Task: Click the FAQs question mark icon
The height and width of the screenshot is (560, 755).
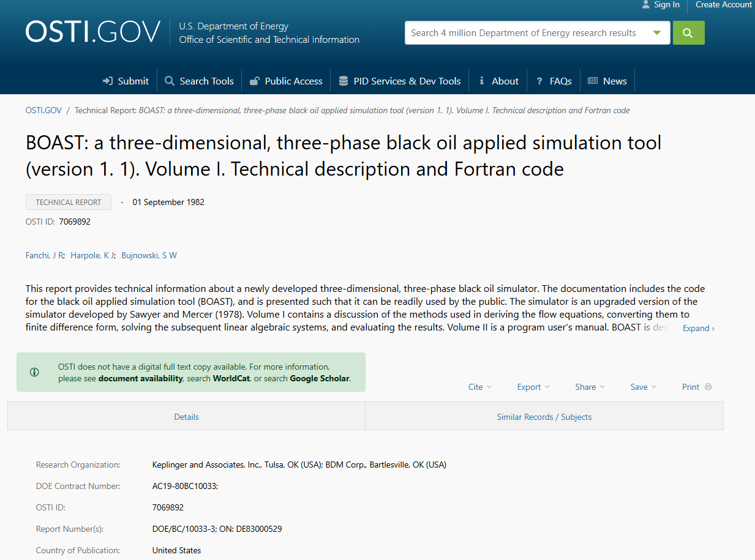Action: (x=539, y=81)
